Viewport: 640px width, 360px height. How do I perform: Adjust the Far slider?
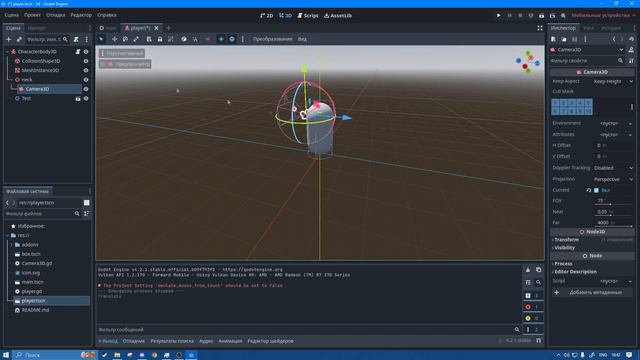[x=614, y=226]
